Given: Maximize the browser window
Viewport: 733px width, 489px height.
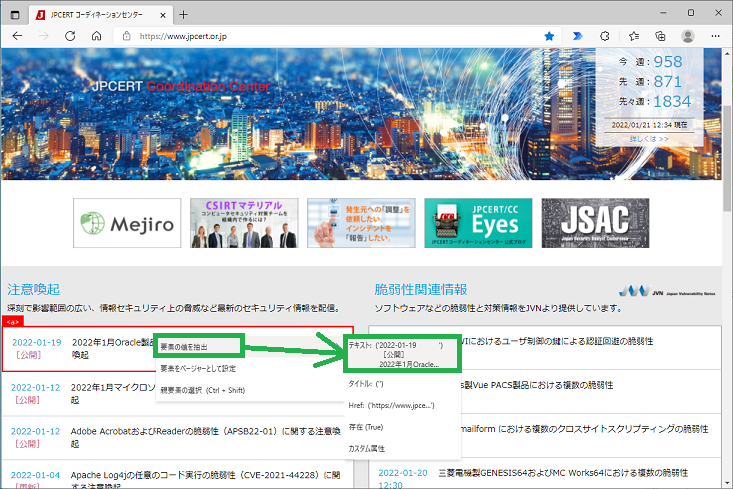Looking at the screenshot, I should coord(690,13).
